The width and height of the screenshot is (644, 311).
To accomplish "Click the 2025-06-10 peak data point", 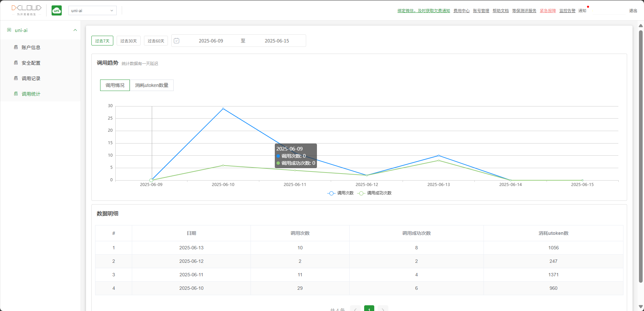I will [x=223, y=108].
